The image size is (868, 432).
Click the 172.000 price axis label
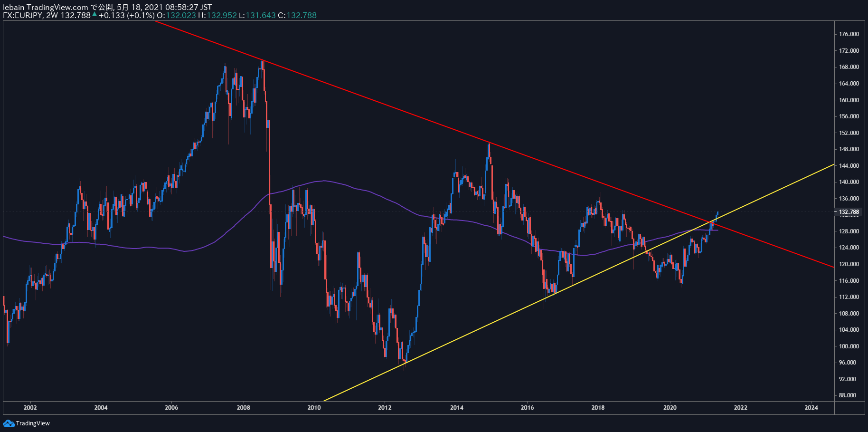pyautogui.click(x=849, y=51)
